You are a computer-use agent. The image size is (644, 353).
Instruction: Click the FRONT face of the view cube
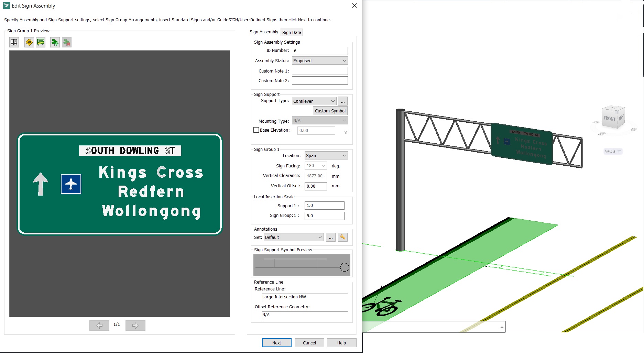pyautogui.click(x=610, y=118)
